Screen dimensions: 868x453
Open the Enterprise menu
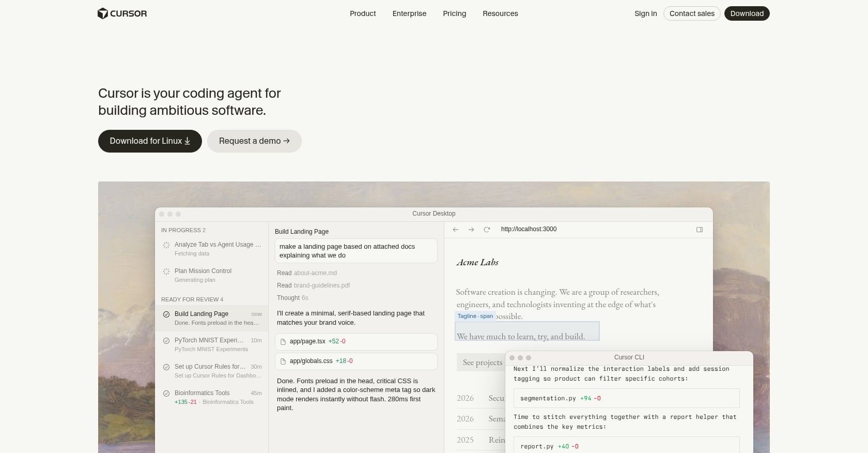coord(409,13)
